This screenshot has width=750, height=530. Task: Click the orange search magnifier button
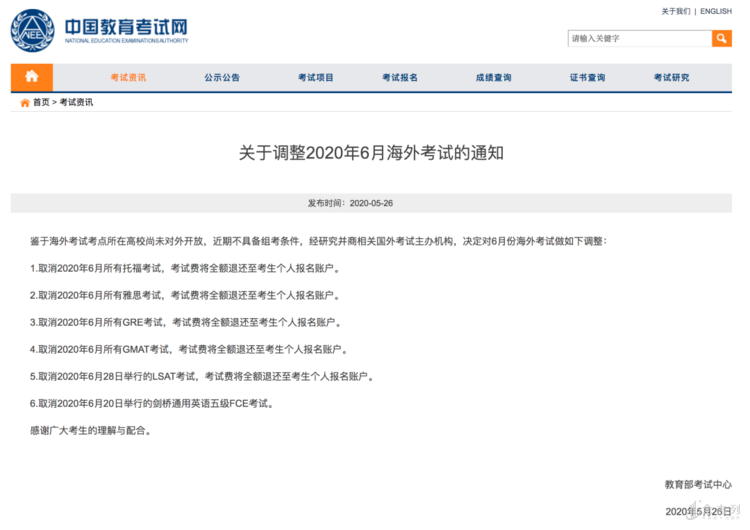pyautogui.click(x=721, y=39)
